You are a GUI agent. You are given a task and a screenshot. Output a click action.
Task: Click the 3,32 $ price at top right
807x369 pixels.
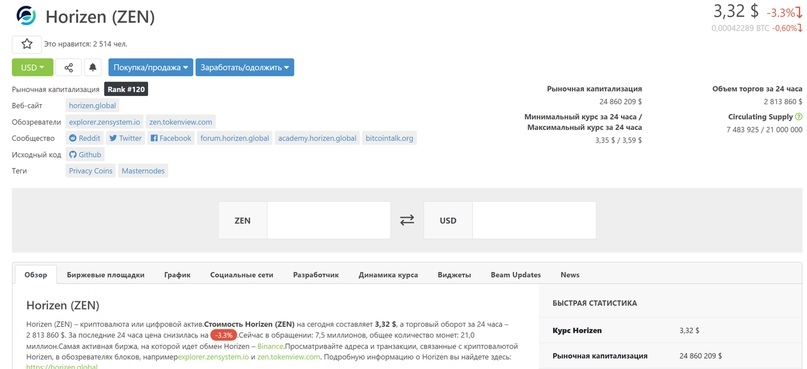point(735,11)
